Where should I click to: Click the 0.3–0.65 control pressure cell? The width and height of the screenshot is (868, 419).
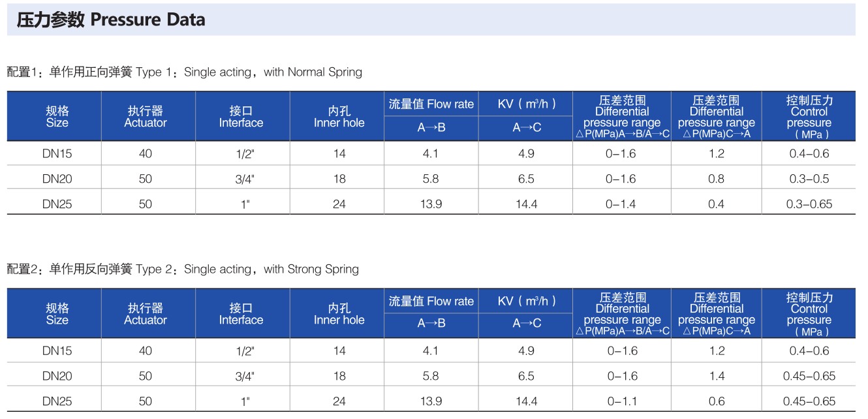pyautogui.click(x=809, y=204)
